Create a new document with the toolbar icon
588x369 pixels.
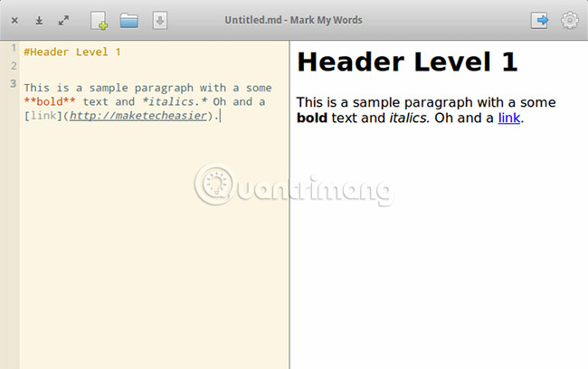(x=99, y=20)
